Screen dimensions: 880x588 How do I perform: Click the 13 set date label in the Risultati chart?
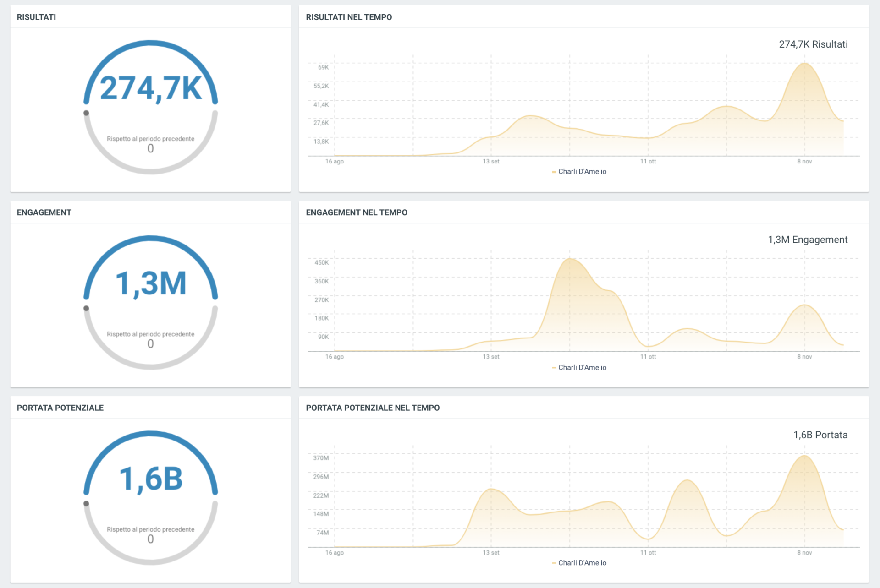[x=491, y=162]
